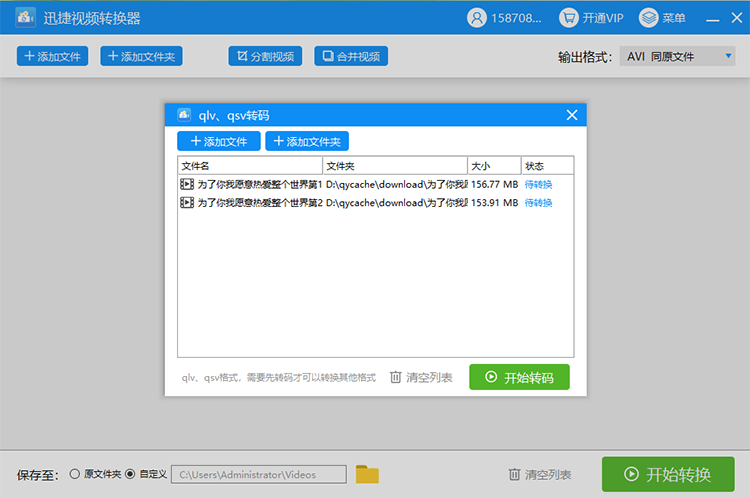The width and height of the screenshot is (750, 498).
Task: Click the folder path of the first file
Action: click(397, 184)
